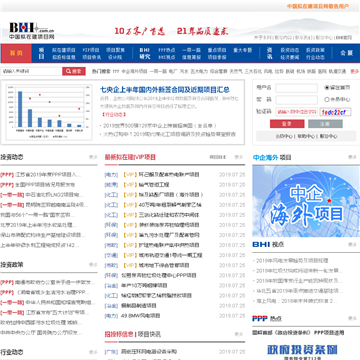
Task: Open 更多 beside 招投标信息 heading
Action: (239, 334)
